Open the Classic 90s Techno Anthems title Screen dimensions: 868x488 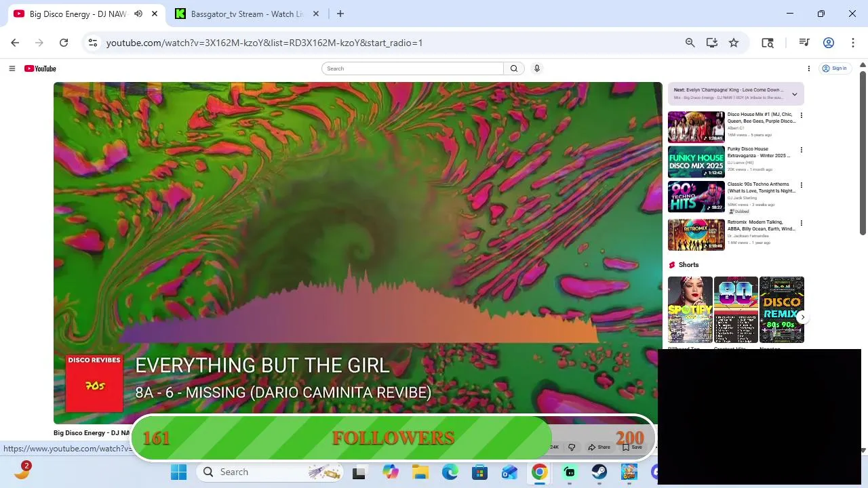[x=761, y=188]
